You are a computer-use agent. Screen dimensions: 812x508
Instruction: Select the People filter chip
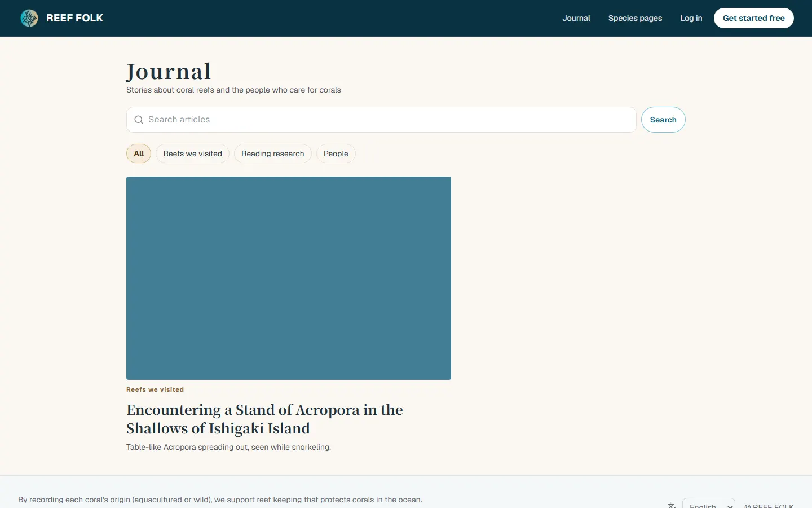click(x=336, y=154)
